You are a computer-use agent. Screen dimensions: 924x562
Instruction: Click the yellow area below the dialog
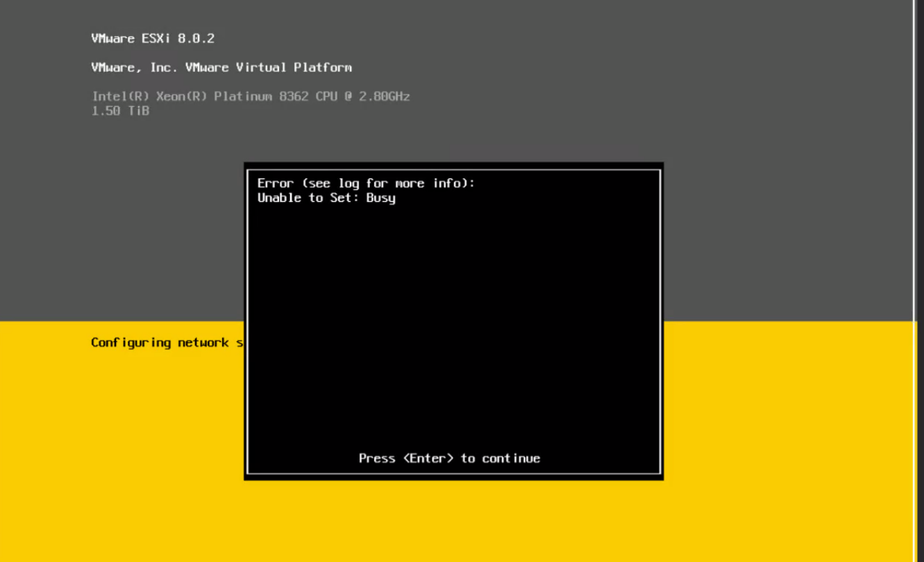[451, 520]
